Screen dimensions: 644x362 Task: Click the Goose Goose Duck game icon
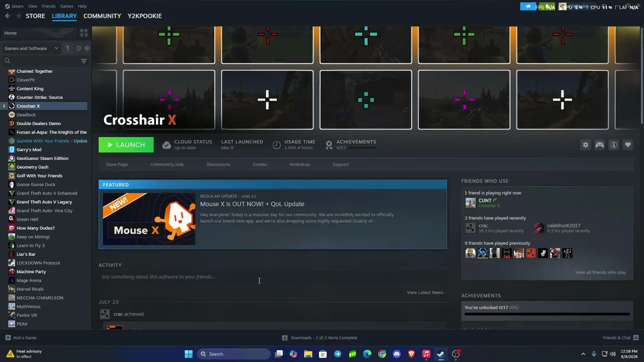pos(12,185)
